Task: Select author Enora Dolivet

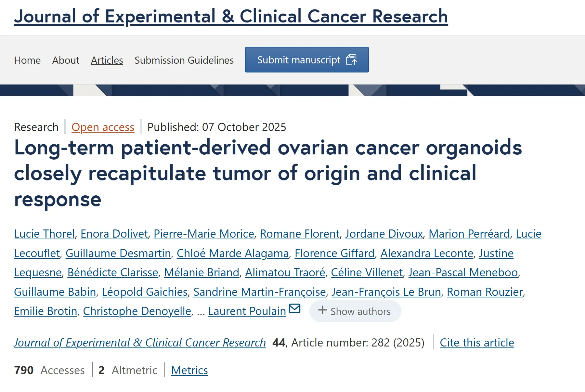Action: point(114,234)
